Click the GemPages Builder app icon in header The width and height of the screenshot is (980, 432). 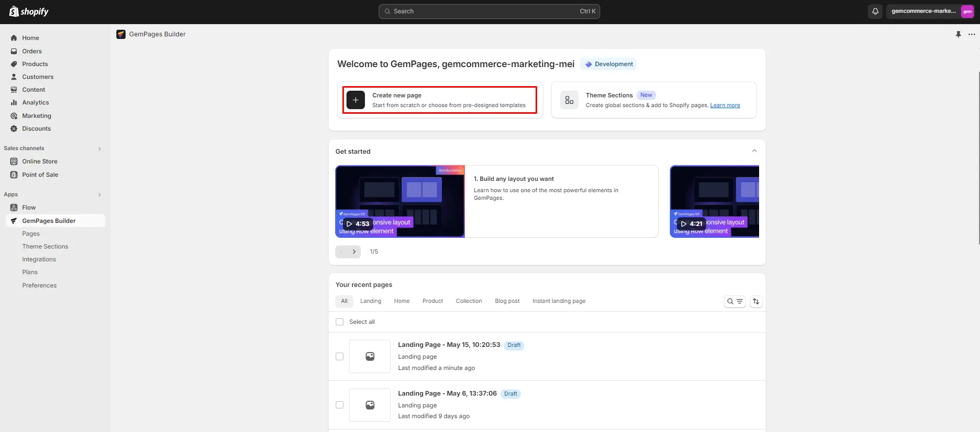coord(121,34)
